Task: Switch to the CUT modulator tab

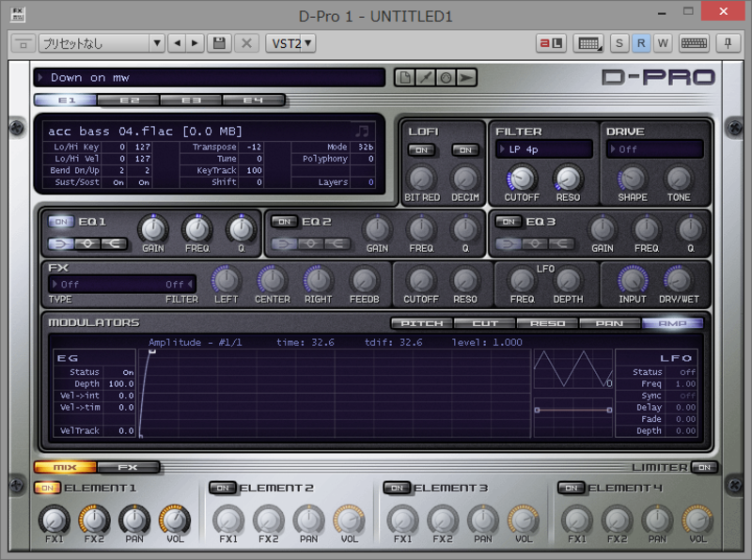Action: tap(484, 323)
